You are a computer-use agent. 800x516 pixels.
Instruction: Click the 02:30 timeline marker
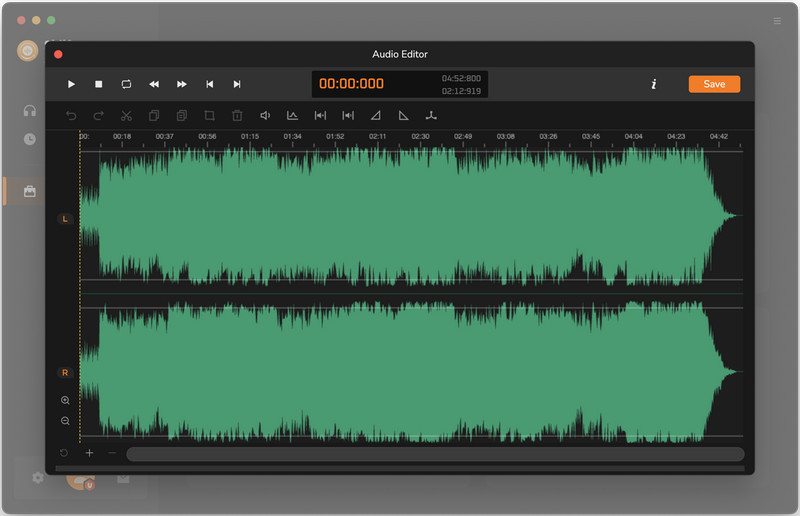(420, 136)
